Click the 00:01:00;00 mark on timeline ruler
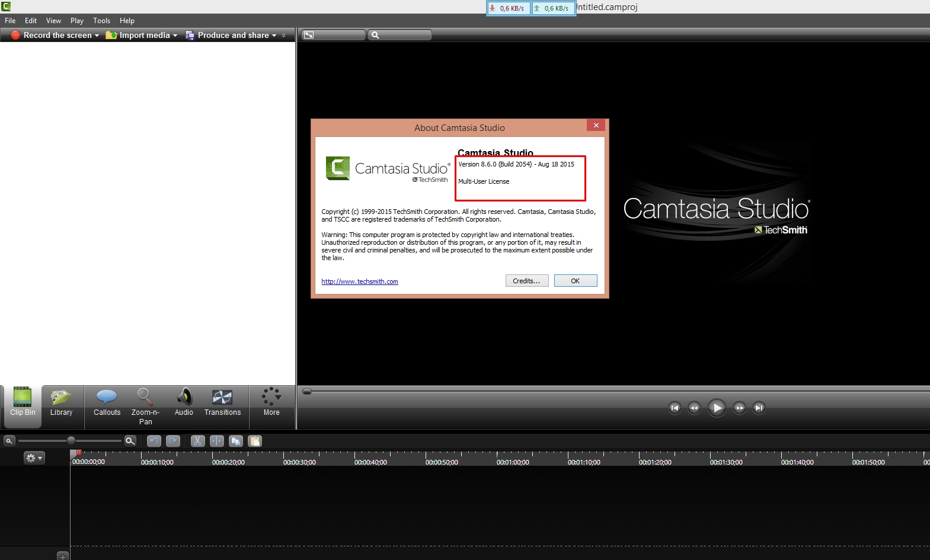The width and height of the screenshot is (930, 560). coord(513,462)
